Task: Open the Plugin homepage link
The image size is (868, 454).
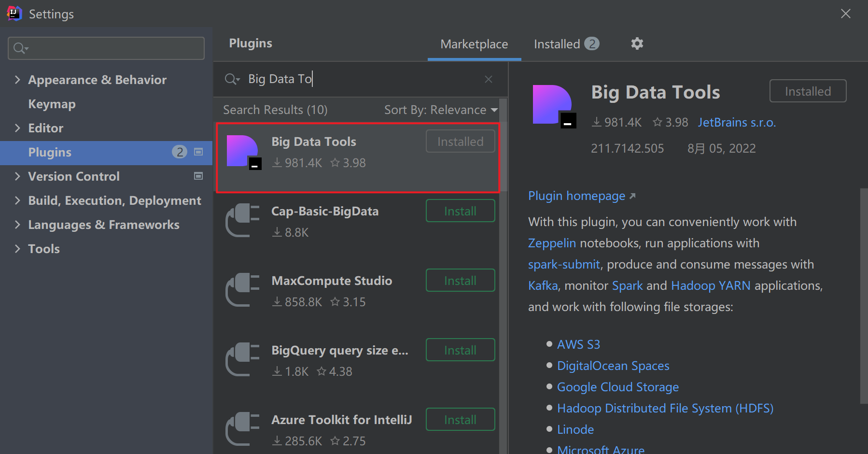Action: point(582,196)
